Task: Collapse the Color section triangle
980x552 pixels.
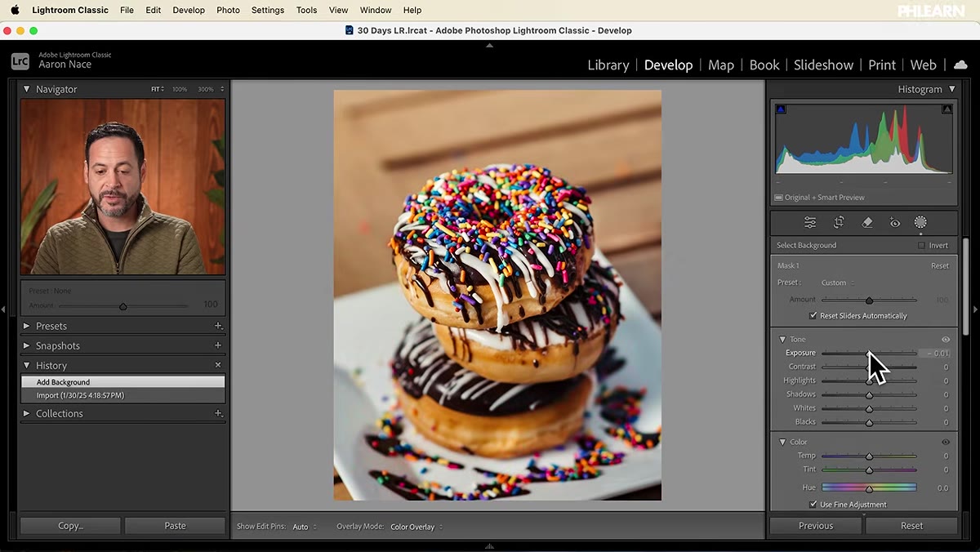Action: (x=782, y=442)
